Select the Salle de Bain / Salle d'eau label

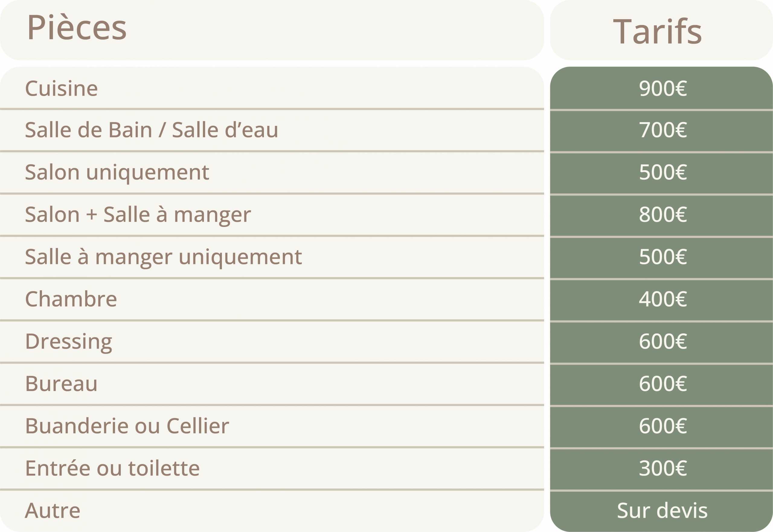click(151, 130)
